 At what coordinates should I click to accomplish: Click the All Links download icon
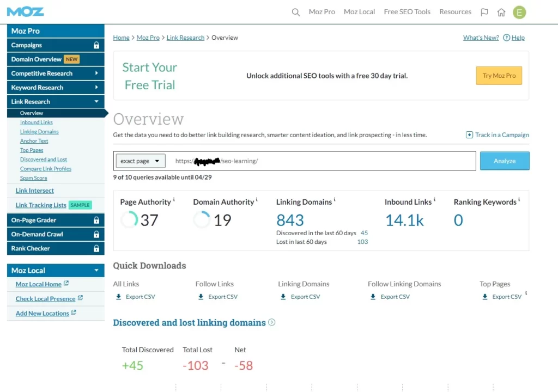[118, 297]
